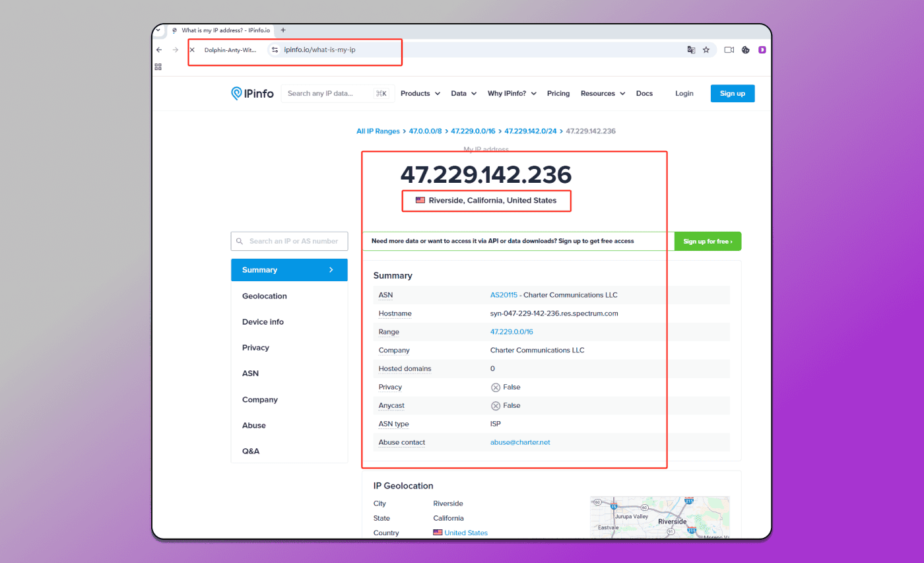Screen dimensions: 924x563
Task: Click the green Sign up for free button
Action: 708,242
